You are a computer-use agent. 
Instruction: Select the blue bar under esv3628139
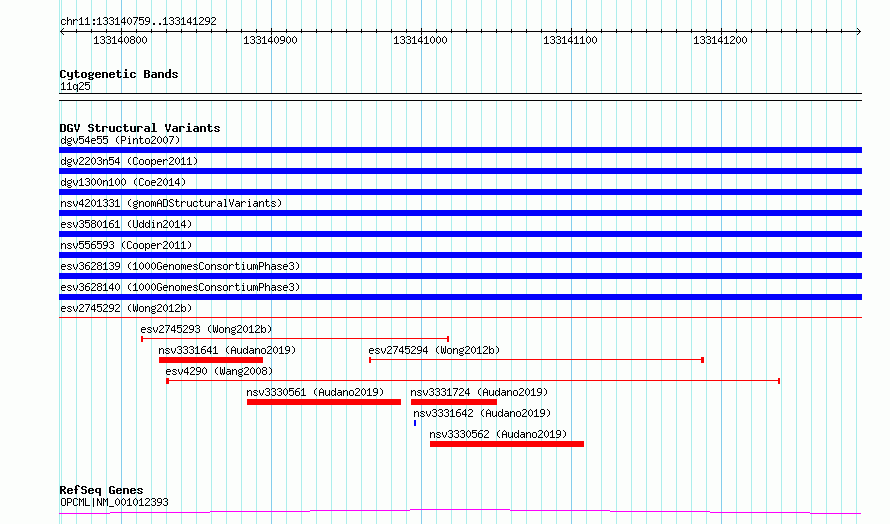460,276
